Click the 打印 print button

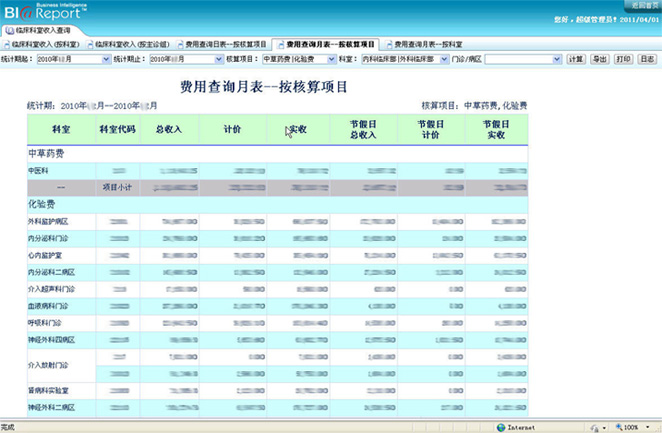(623, 60)
